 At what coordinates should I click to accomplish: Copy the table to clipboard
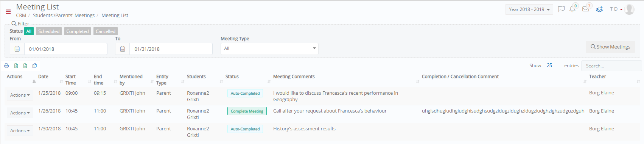pos(34,66)
